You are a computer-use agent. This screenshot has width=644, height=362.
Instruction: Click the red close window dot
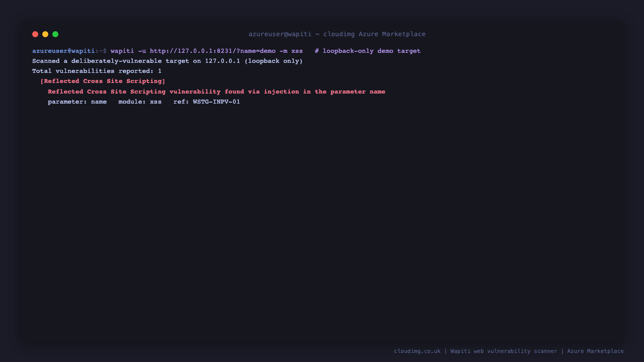[35, 34]
